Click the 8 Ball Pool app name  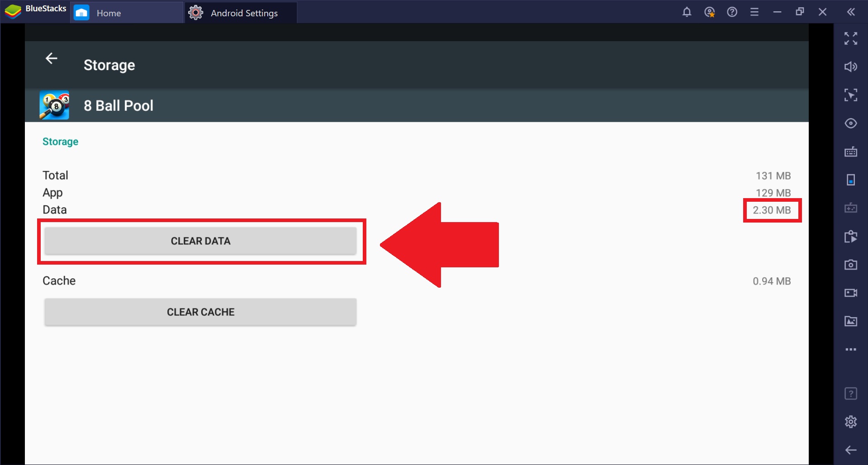pyautogui.click(x=119, y=105)
